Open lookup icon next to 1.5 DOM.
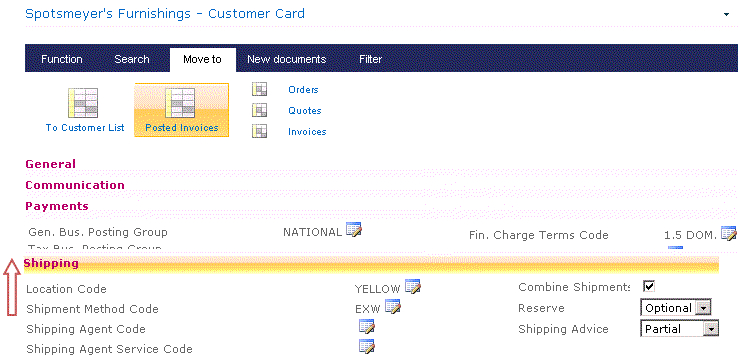The height and width of the screenshot is (363, 738). coord(729,233)
